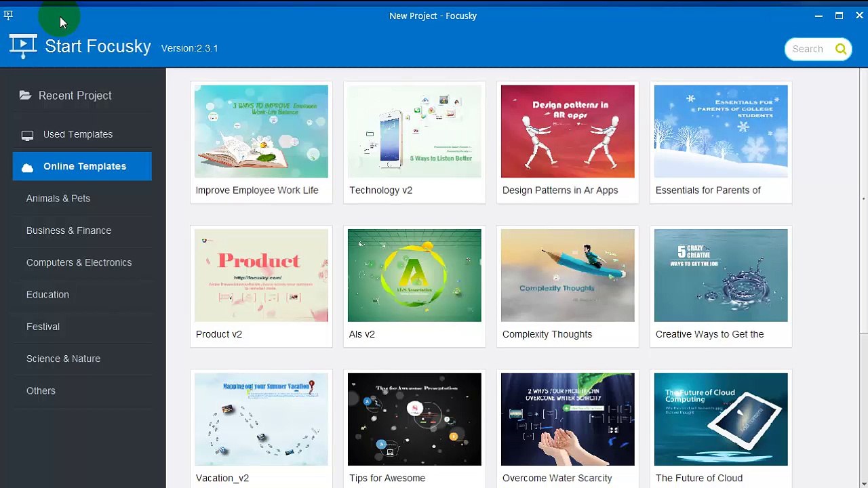
Task: Close the Focusky window
Action: click(859, 15)
